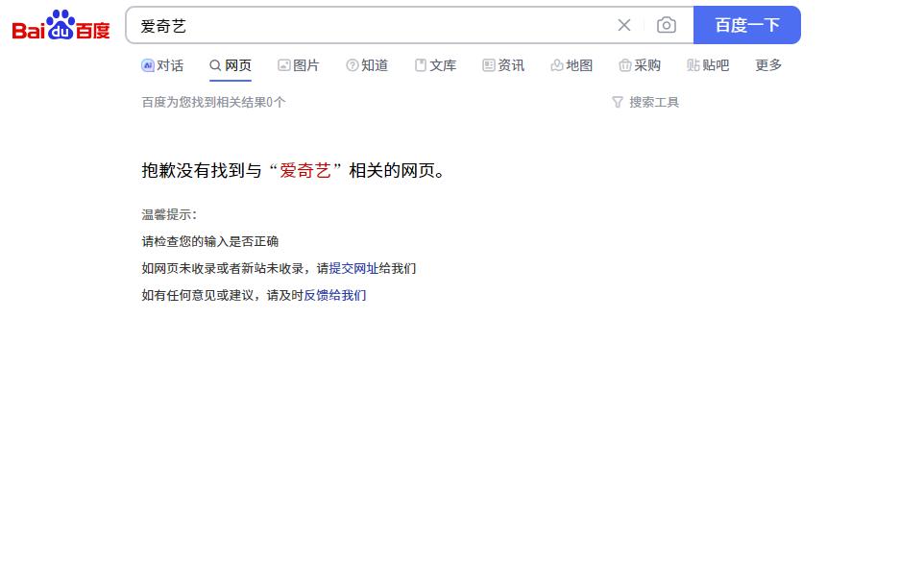Screen dimensions: 924x564
Task: Click the document icon beside 文库
Action: pyautogui.click(x=420, y=65)
